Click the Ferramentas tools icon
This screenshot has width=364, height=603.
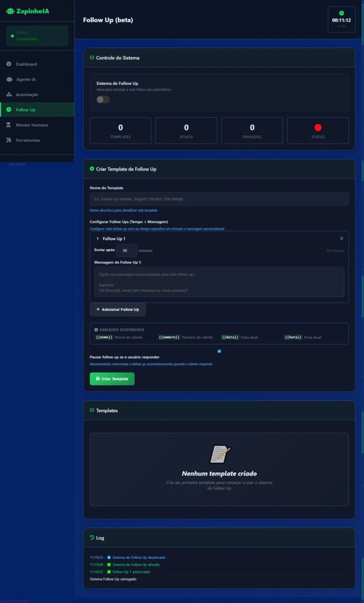pyautogui.click(x=9, y=140)
